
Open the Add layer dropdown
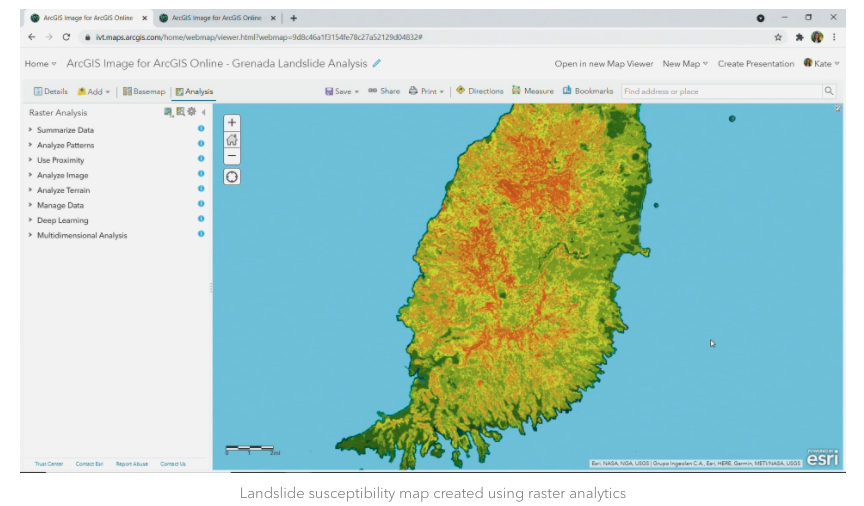coord(94,91)
